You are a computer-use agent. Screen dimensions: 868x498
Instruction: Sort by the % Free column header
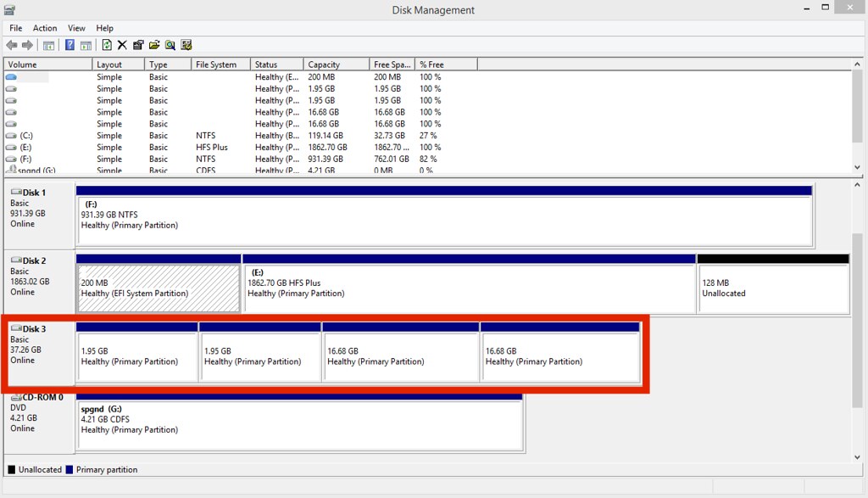pos(446,64)
